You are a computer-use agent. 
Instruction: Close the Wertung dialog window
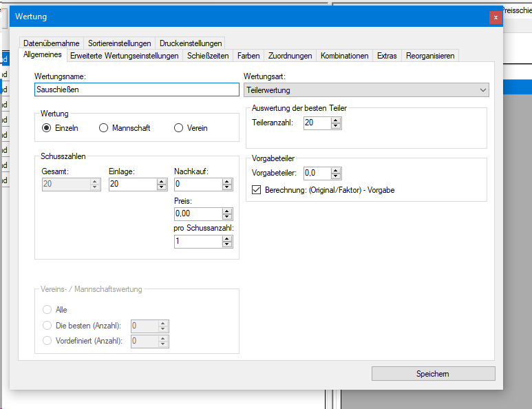495,17
